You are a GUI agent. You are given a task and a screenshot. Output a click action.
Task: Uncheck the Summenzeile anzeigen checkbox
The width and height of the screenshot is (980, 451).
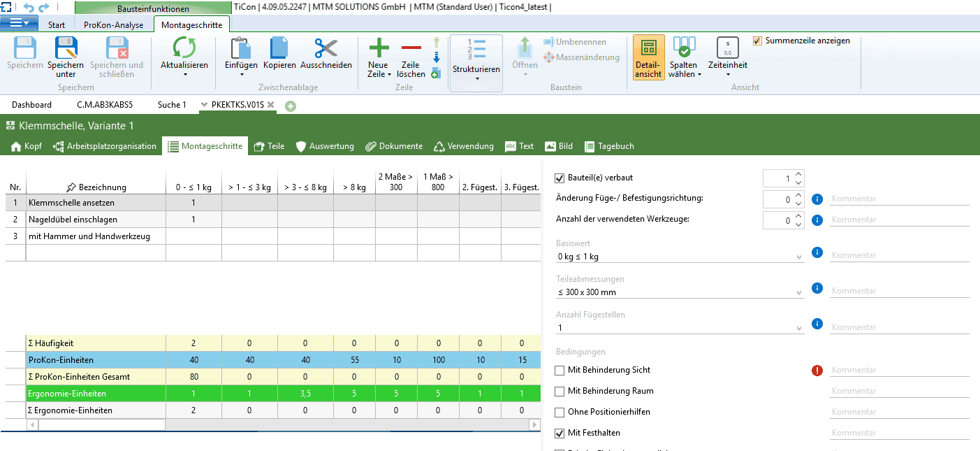[x=757, y=41]
